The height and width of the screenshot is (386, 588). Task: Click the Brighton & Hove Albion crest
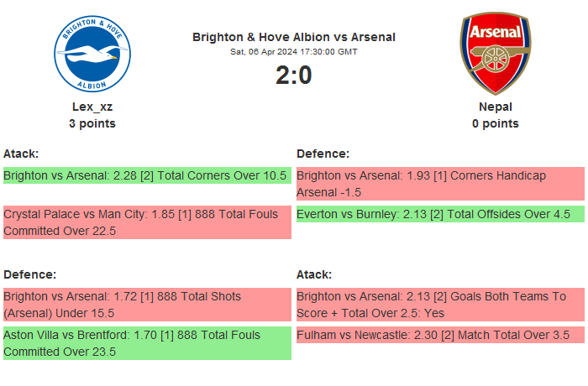92,55
